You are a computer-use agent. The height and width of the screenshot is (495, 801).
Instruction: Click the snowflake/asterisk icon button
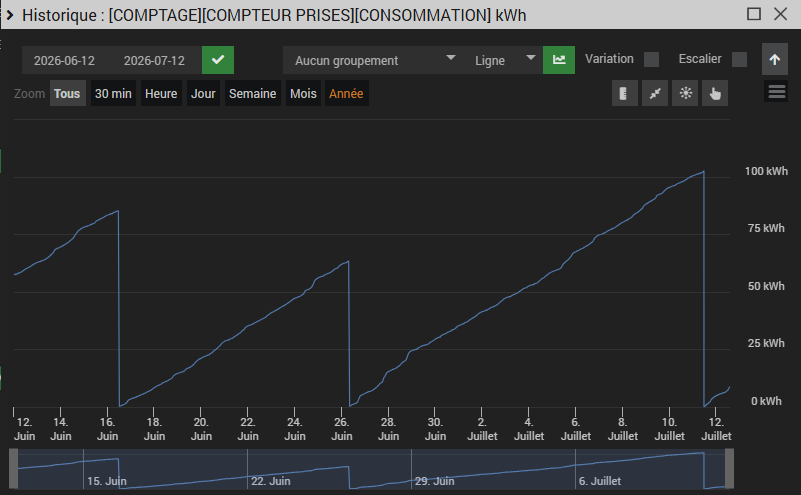click(x=685, y=93)
